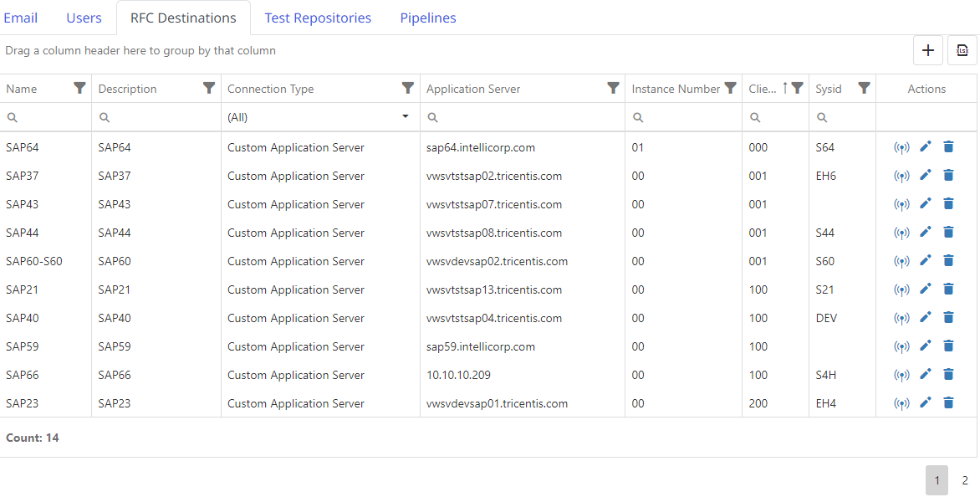Go to the Pipelines tab
The width and height of the screenshot is (980, 497).
click(428, 18)
